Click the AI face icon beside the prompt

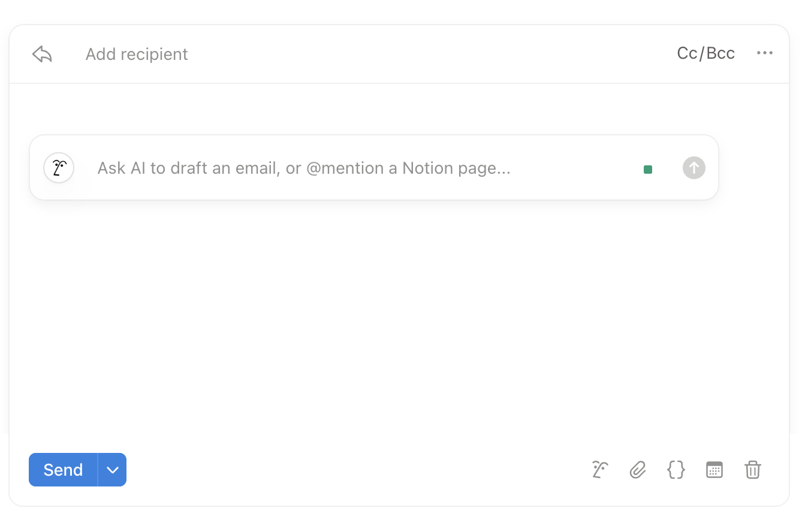coord(58,168)
